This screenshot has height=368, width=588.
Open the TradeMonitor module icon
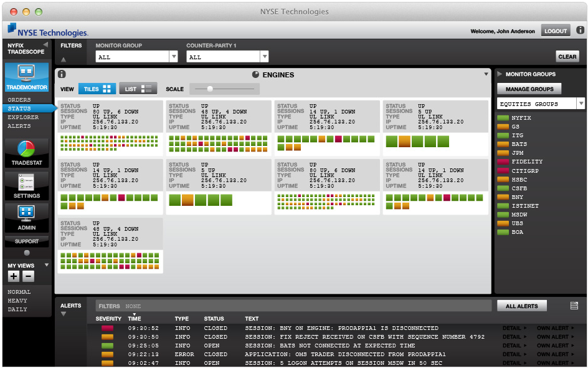coord(27,77)
